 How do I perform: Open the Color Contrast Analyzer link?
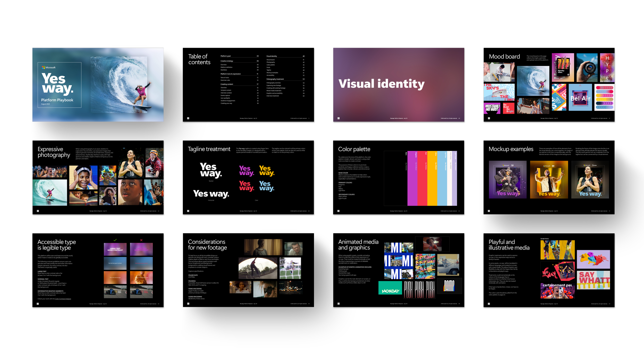63,299
